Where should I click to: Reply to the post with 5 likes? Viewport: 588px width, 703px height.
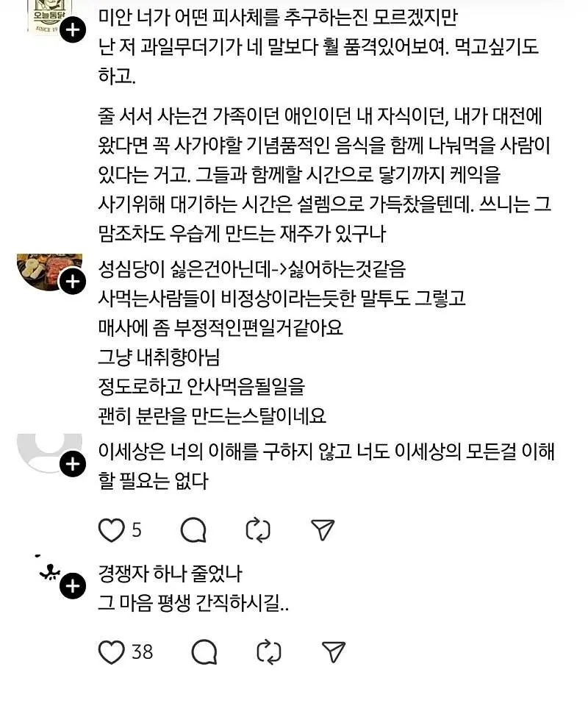click(193, 530)
